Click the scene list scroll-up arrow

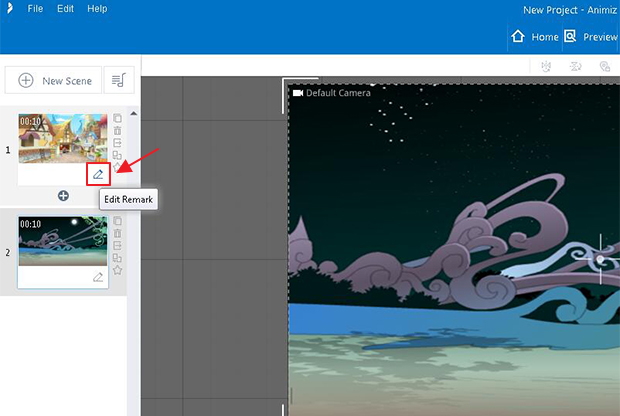click(134, 113)
